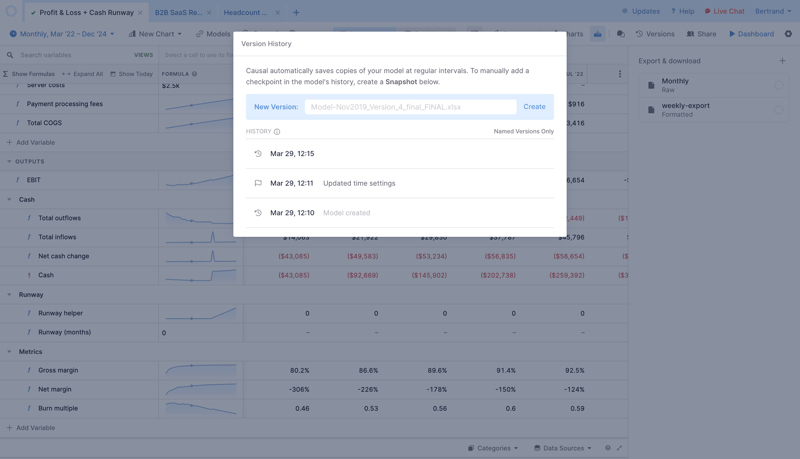This screenshot has width=800, height=459.
Task: Select the weekly-export radio circle
Action: pyautogui.click(x=778, y=110)
